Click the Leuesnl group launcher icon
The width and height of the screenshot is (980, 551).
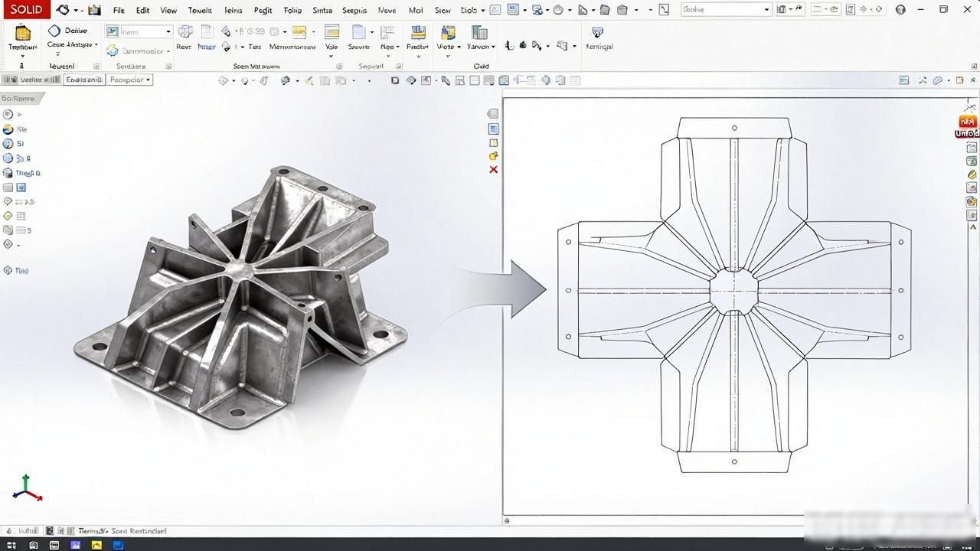click(97, 67)
